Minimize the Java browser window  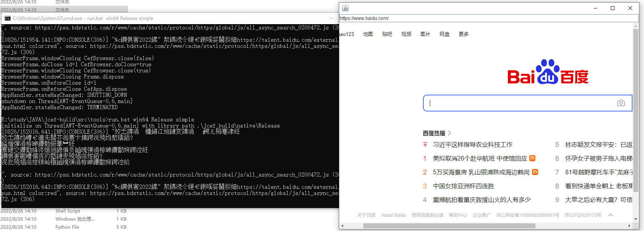click(x=595, y=8)
